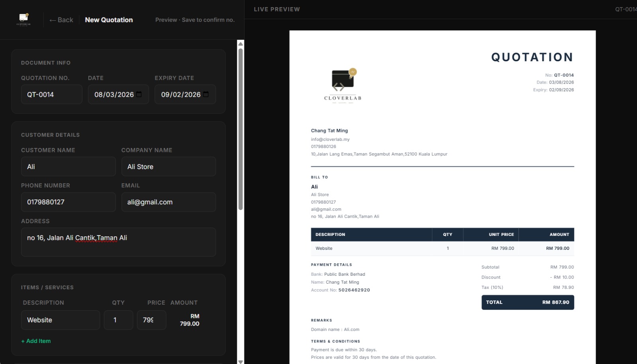Click the Website row in preview table
The width and height of the screenshot is (637, 364).
click(x=442, y=248)
